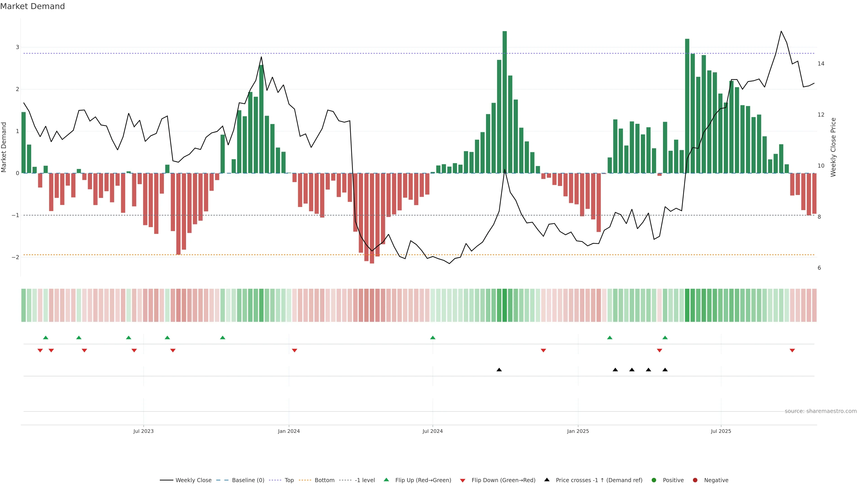This screenshot has height=488, width=868.
Task: Toggle the Top dotted line legend entry
Action: (x=289, y=480)
